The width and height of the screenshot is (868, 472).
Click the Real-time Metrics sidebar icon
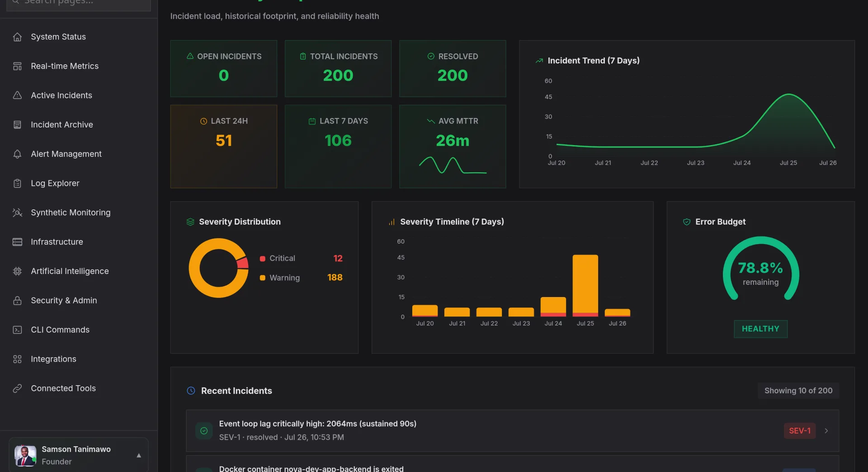[17, 66]
